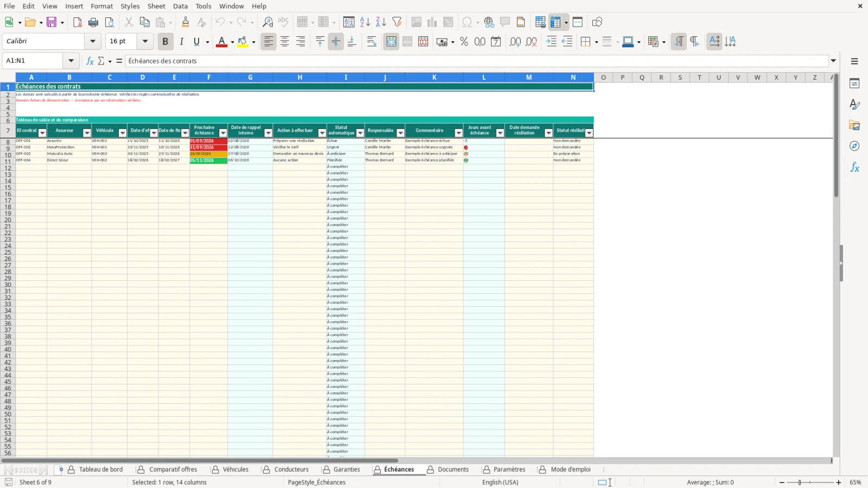Open the font size dropdown
Image resolution: width=868 pixels, height=488 pixels.
pos(145,41)
